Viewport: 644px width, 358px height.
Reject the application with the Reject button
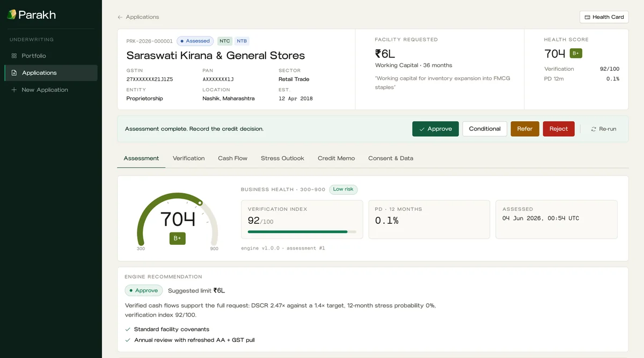pyautogui.click(x=559, y=129)
